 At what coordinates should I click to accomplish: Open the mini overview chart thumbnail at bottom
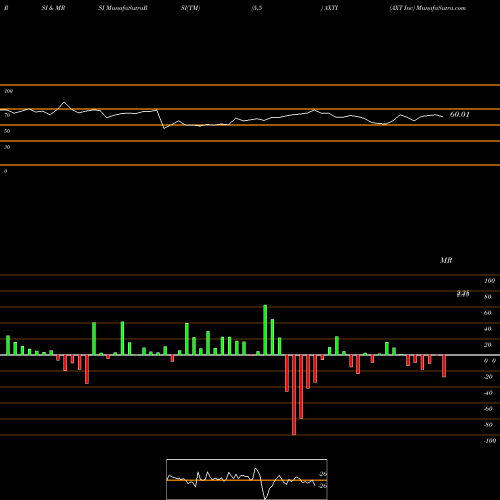(247, 479)
